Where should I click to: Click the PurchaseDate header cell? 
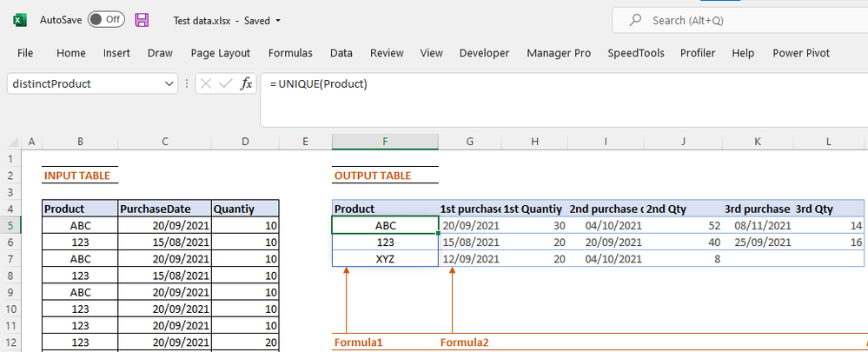tap(165, 209)
